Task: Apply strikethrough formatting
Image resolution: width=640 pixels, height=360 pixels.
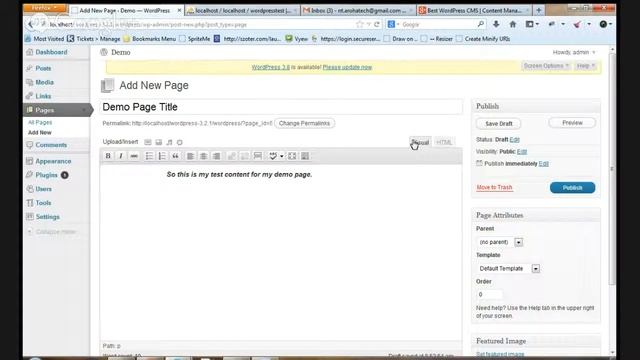Action: (134, 156)
